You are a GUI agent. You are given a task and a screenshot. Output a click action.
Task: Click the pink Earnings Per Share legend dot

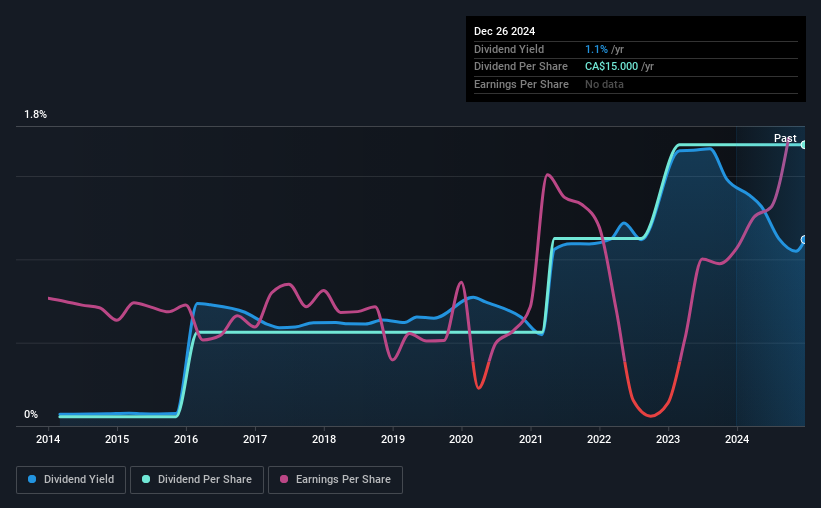pos(284,479)
